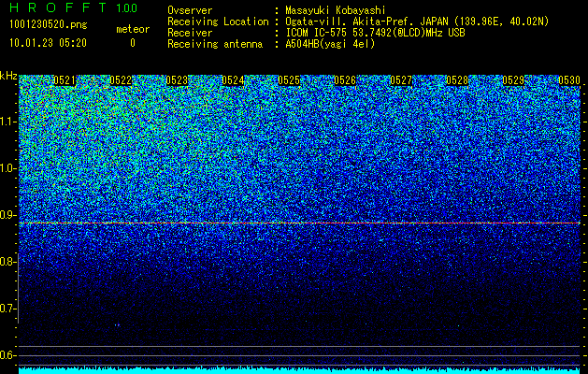Click the observer name Masayuki Kobayashi
This screenshot has width=588, height=374.
(336, 10)
